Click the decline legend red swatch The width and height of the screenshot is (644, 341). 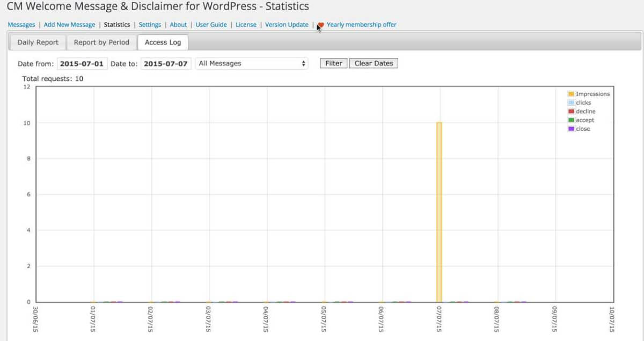[x=571, y=112]
